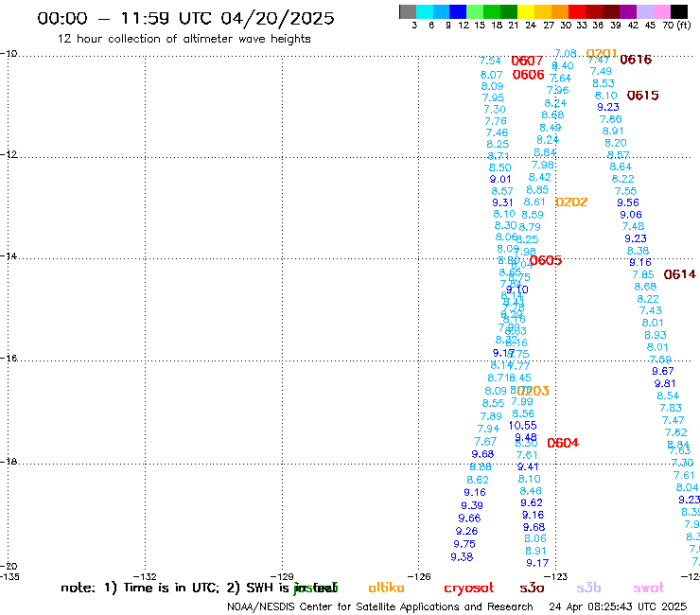This screenshot has height=615, width=700.
Task: Click the title '00:00 – 11:59 UTC 04/20/2025'
Action: 185,18
